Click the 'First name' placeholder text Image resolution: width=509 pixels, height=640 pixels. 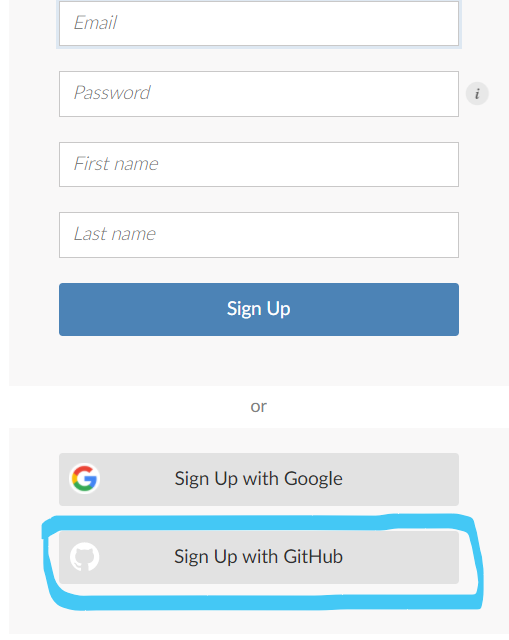click(116, 164)
